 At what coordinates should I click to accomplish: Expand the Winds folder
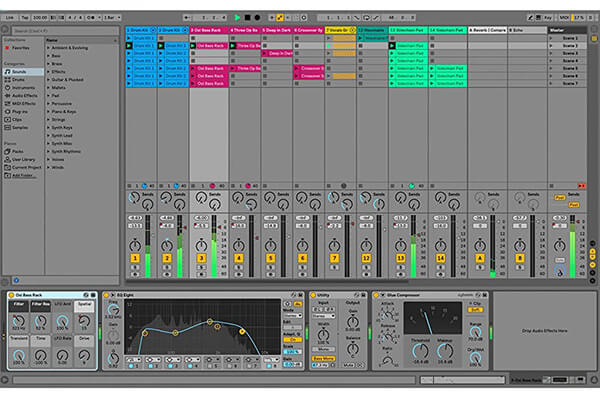click(x=49, y=167)
